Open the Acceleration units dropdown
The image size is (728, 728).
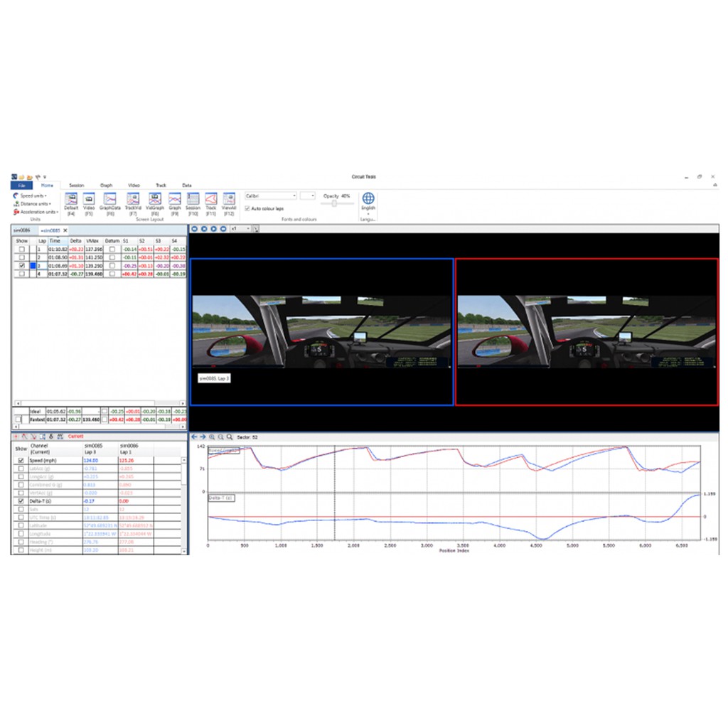36,212
